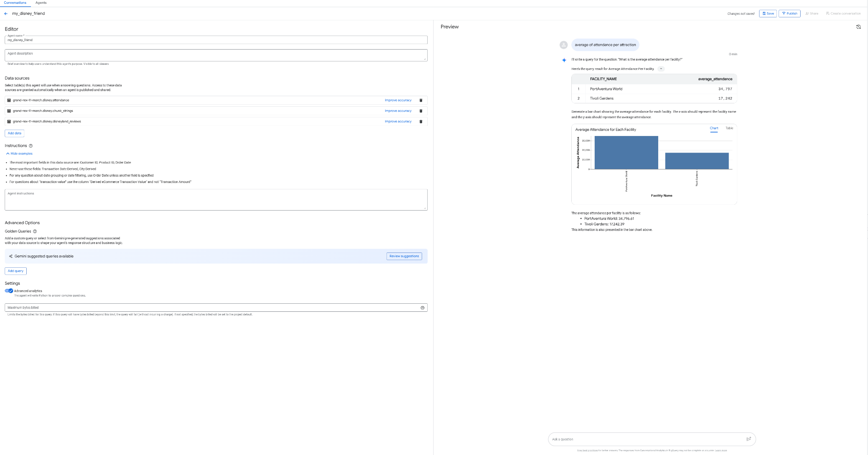Expand the query result details chevron
This screenshot has width=868, height=455.
pos(661,69)
